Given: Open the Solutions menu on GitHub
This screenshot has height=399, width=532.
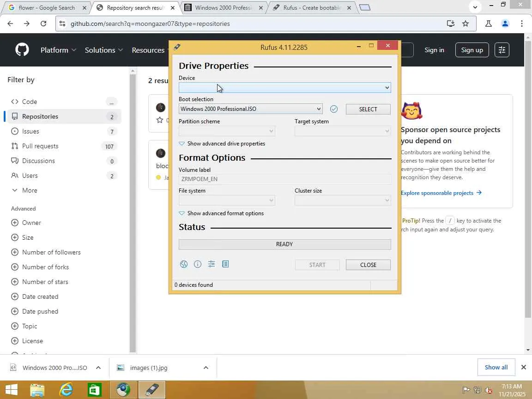Looking at the screenshot, I should [x=103, y=50].
